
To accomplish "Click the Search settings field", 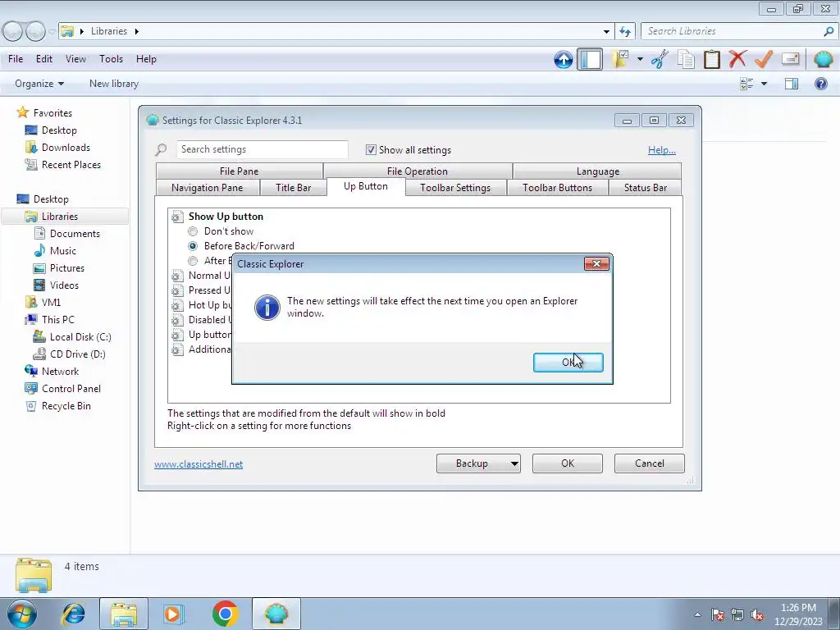I will click(262, 149).
